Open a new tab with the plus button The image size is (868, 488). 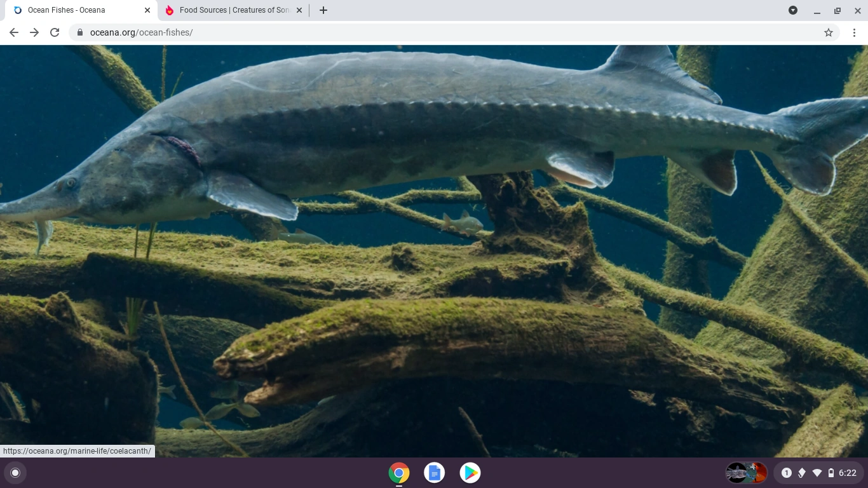point(323,10)
